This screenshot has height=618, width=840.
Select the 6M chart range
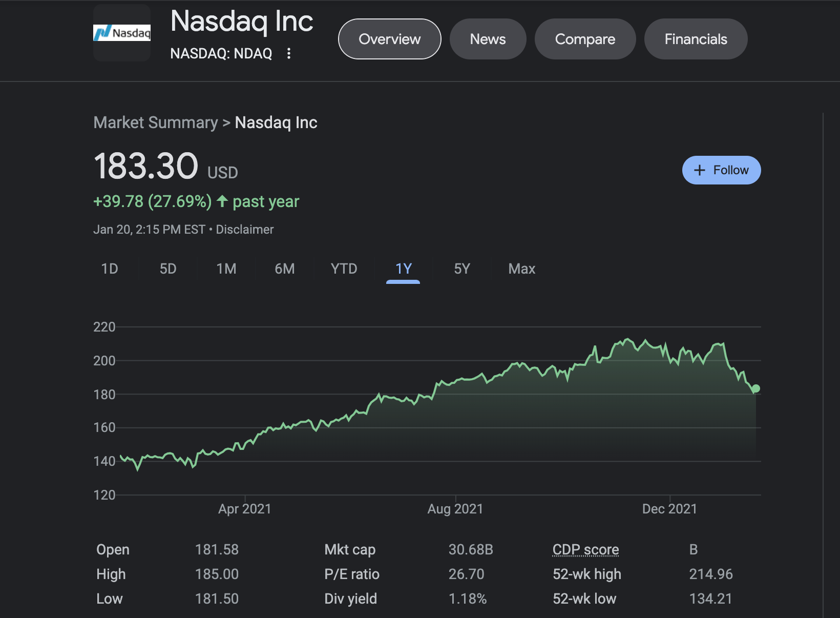click(285, 269)
